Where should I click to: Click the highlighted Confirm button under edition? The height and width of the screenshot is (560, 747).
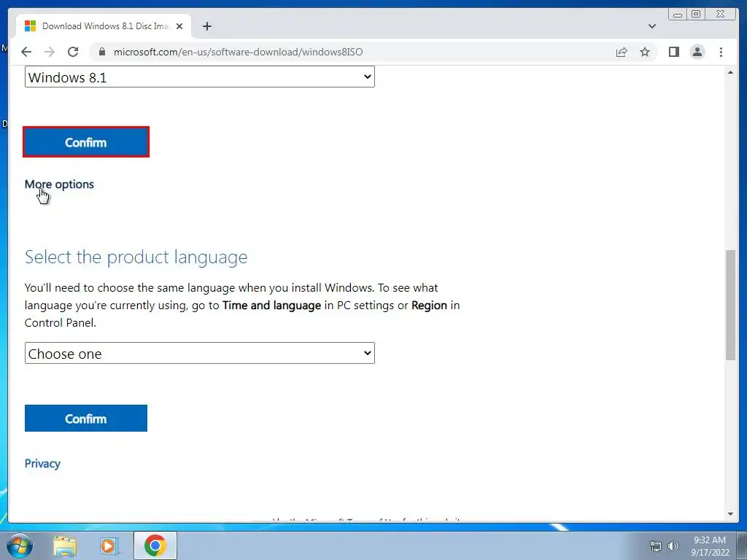(x=86, y=142)
